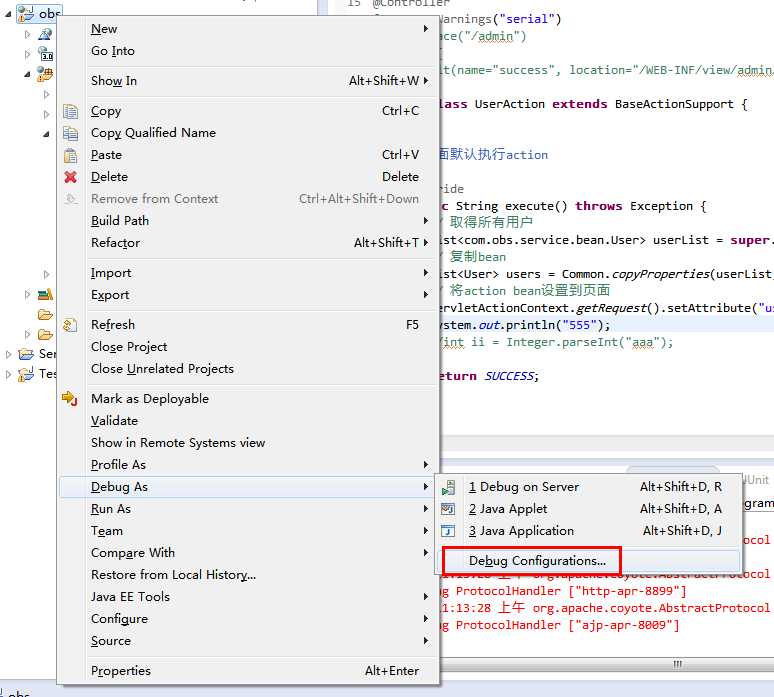Select Copy from the context menu

pos(248,111)
